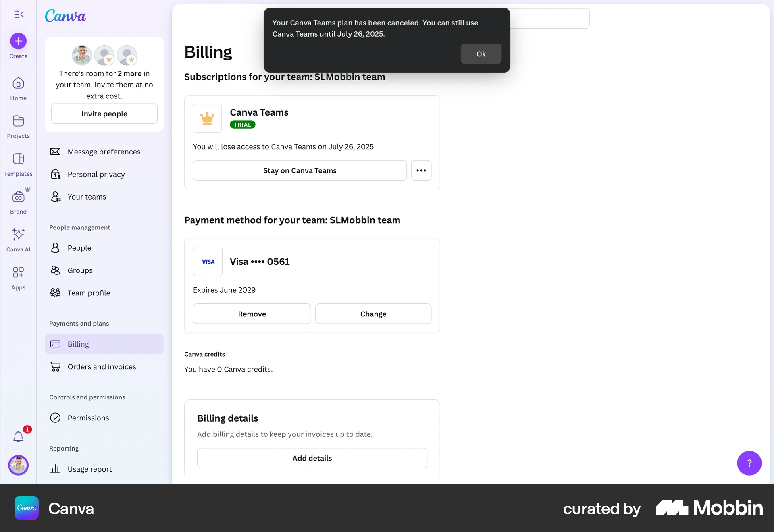Remove the Visa payment method
This screenshot has height=532, width=774.
[x=252, y=314]
